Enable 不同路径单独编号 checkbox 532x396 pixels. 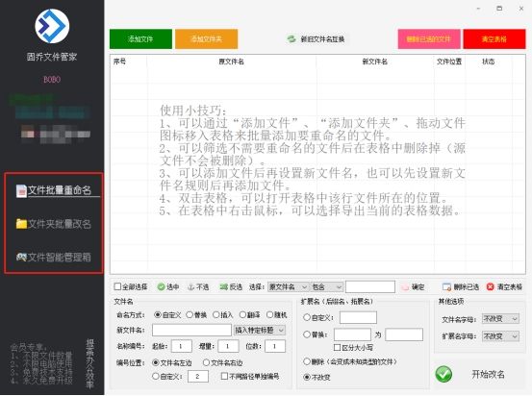point(224,376)
